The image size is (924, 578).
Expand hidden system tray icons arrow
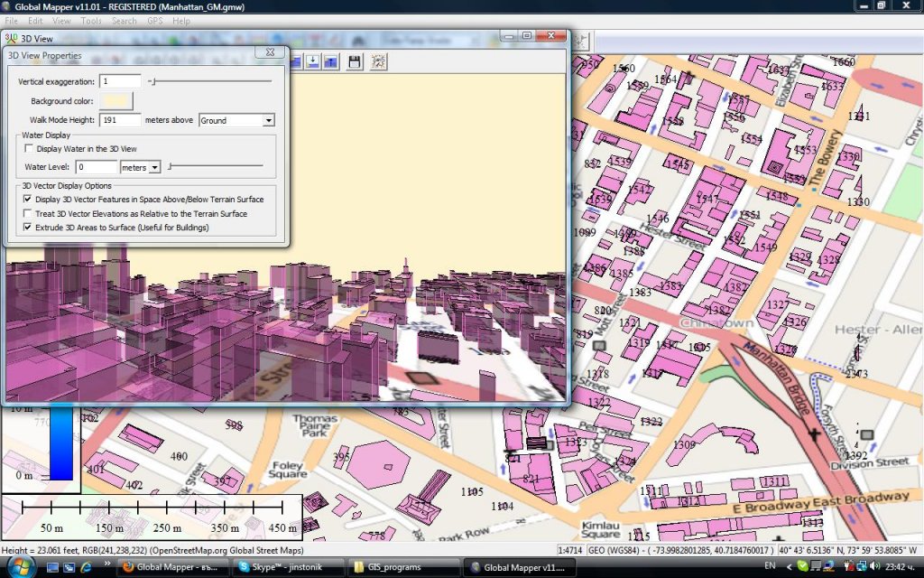(x=789, y=567)
